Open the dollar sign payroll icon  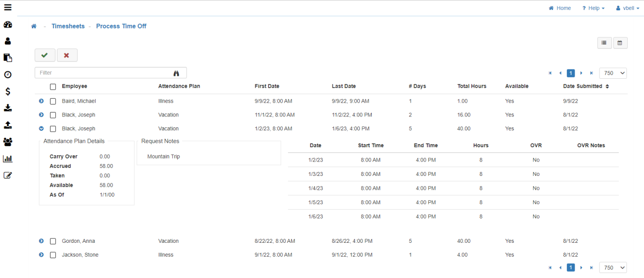point(8,92)
